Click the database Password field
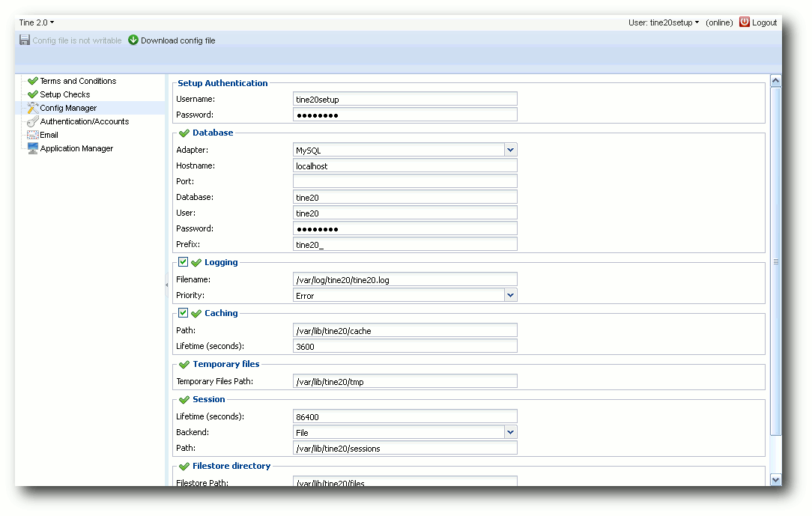812x516 pixels. pos(405,228)
